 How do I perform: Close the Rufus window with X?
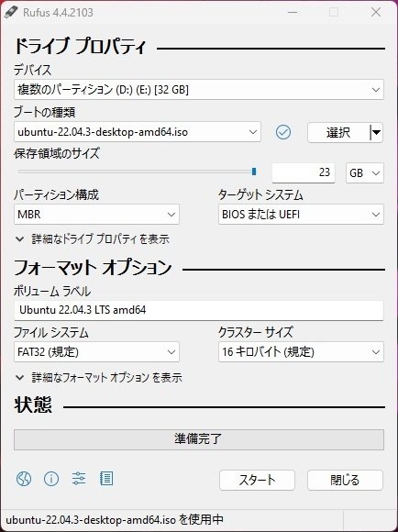tap(376, 13)
